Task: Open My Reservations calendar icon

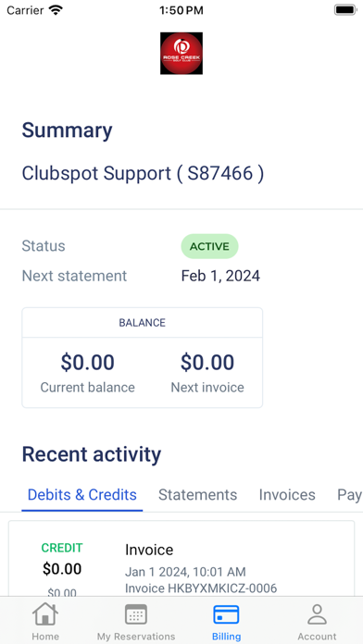Action: (x=136, y=614)
